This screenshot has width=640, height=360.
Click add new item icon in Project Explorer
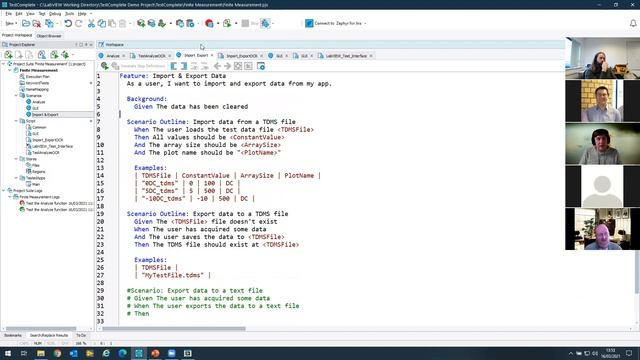point(8,55)
